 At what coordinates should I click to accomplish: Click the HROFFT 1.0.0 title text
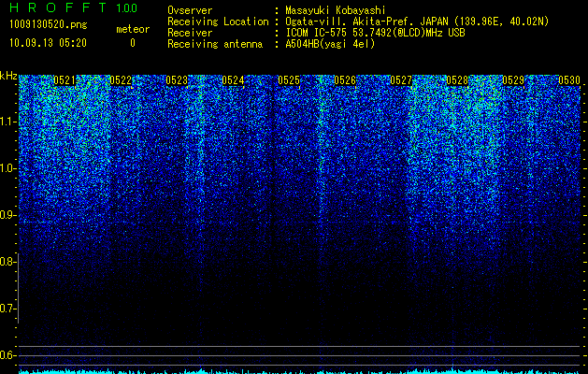pyautogui.click(x=74, y=7)
